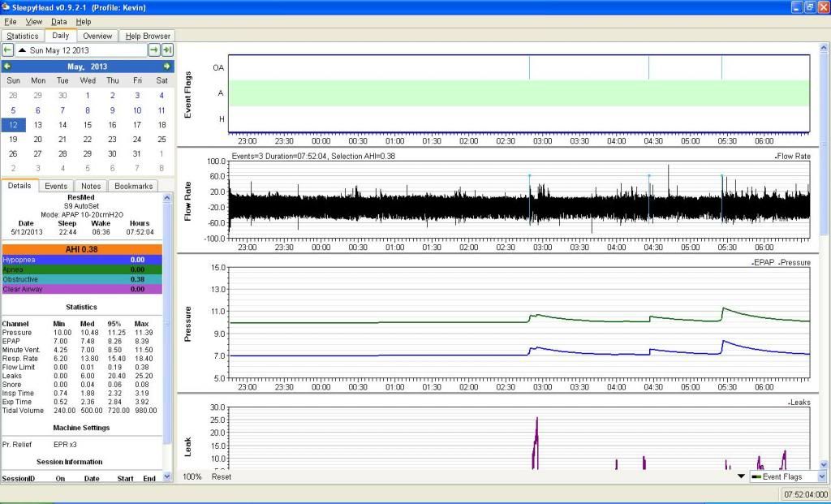The height and width of the screenshot is (504, 831).
Task: Switch to the Overview tab
Action: 97,36
